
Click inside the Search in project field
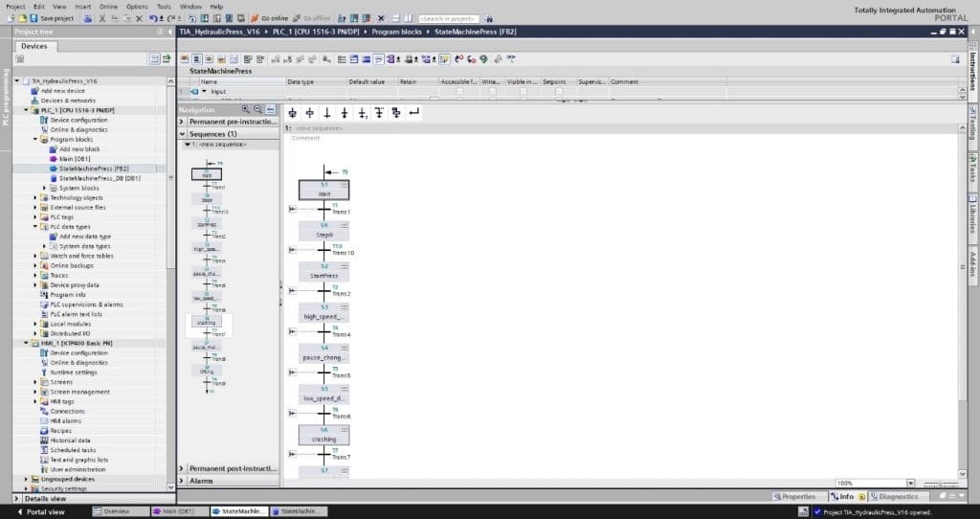[449, 19]
